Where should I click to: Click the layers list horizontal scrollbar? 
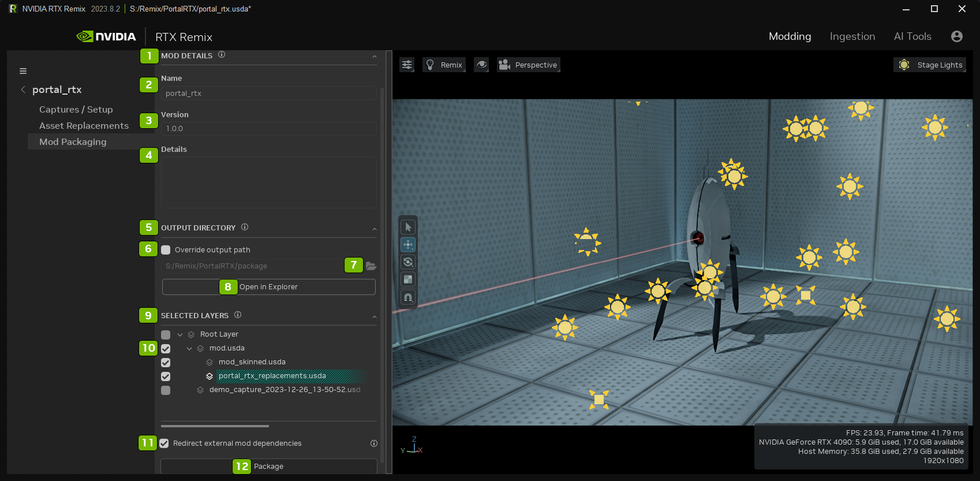(x=215, y=426)
